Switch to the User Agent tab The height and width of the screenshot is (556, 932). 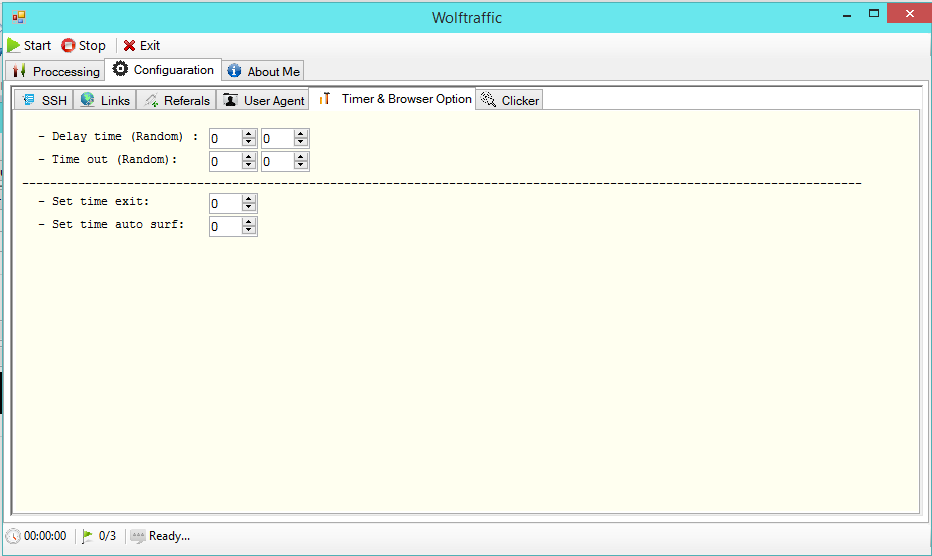point(263,100)
